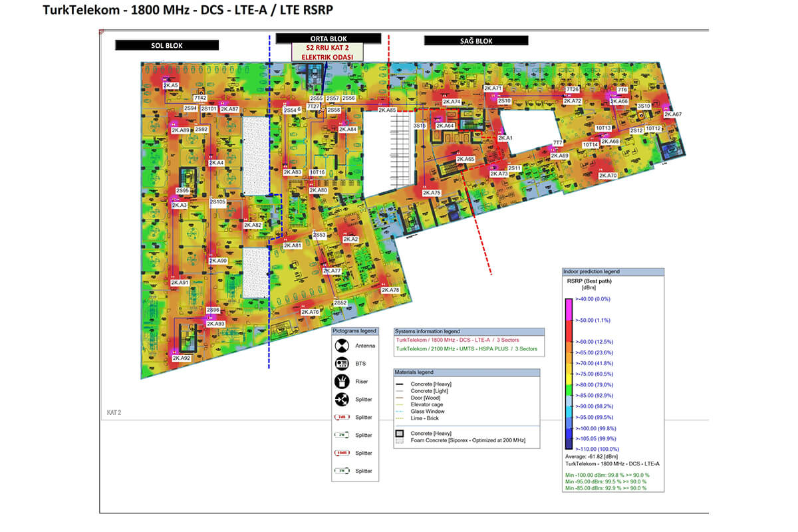The height and width of the screenshot is (532, 798).
Task: Select antenna label 2K.A5 on the map
Action: pyautogui.click(x=171, y=86)
